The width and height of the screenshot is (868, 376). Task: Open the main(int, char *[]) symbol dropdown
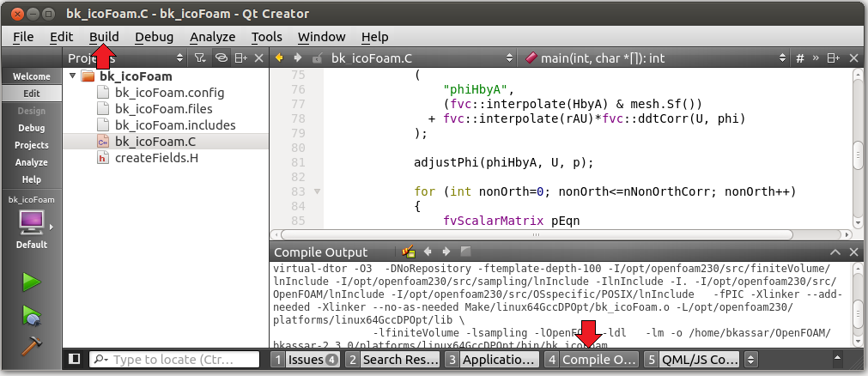click(655, 58)
